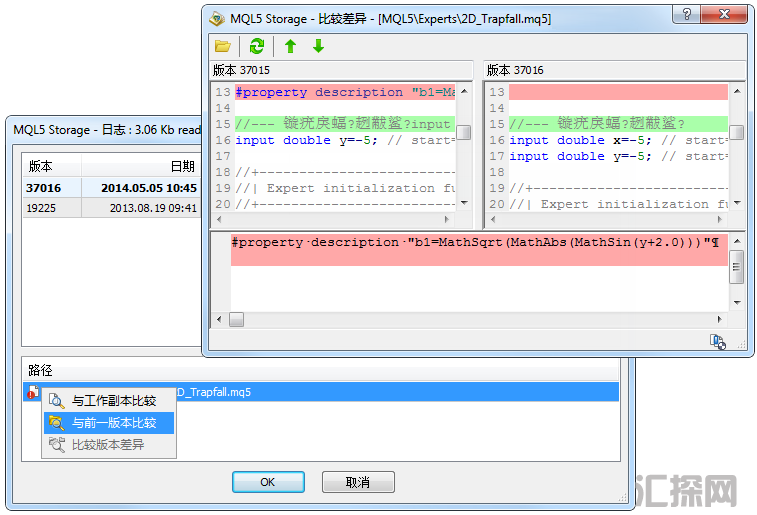Click right pane vertical scrollbar thumb
Viewport: 757px width, 515px height.
tap(736, 133)
